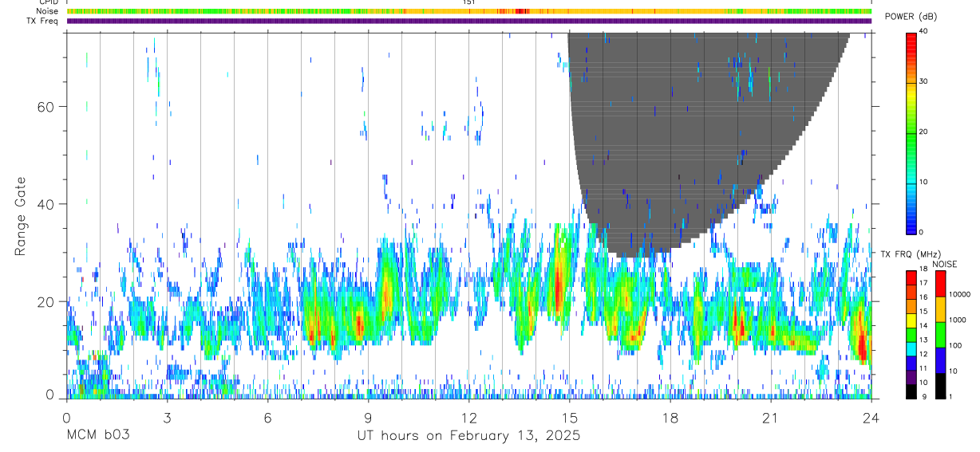The image size is (980, 452).
Task: Click the 3 tick on the UT hours axis
Action: (x=167, y=417)
